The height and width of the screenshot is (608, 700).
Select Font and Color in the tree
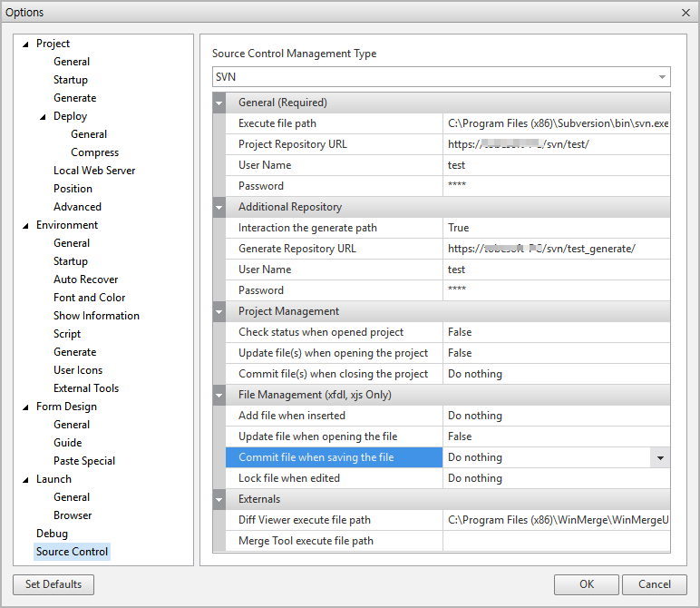89,298
